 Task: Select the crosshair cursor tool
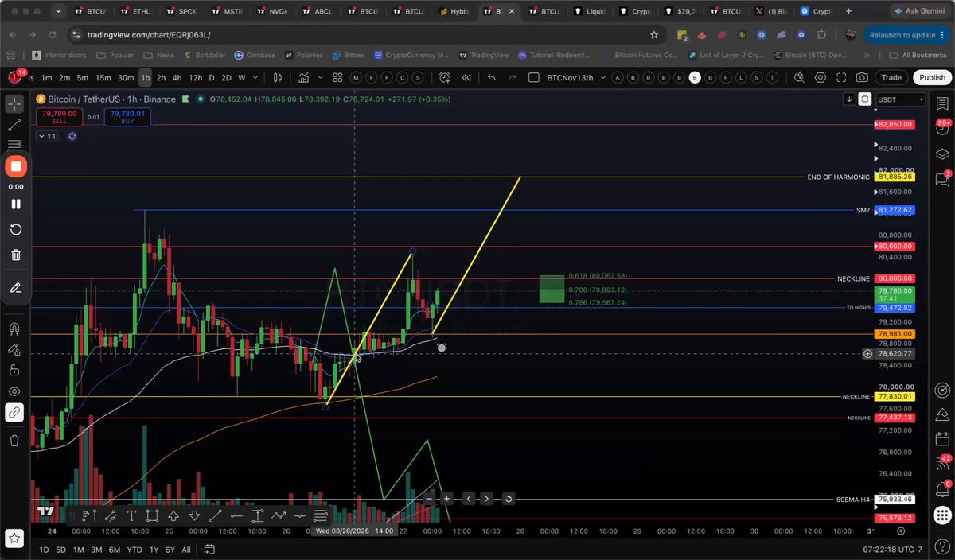15,104
